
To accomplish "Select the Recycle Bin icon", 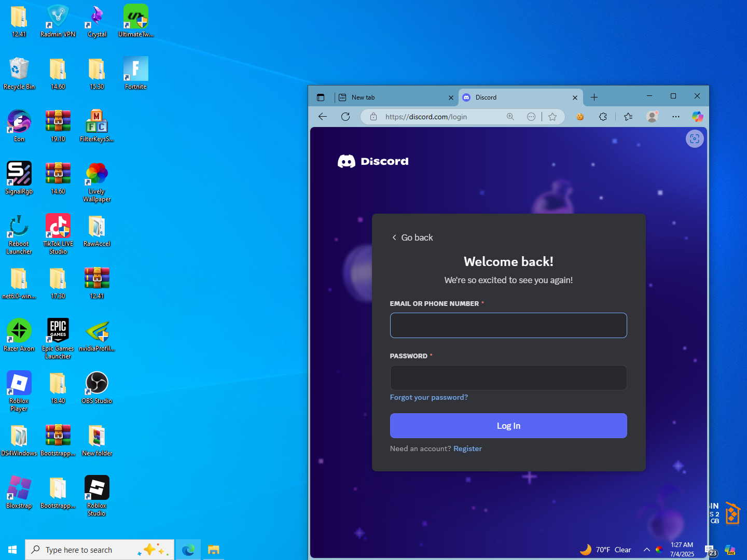I will coord(19,74).
